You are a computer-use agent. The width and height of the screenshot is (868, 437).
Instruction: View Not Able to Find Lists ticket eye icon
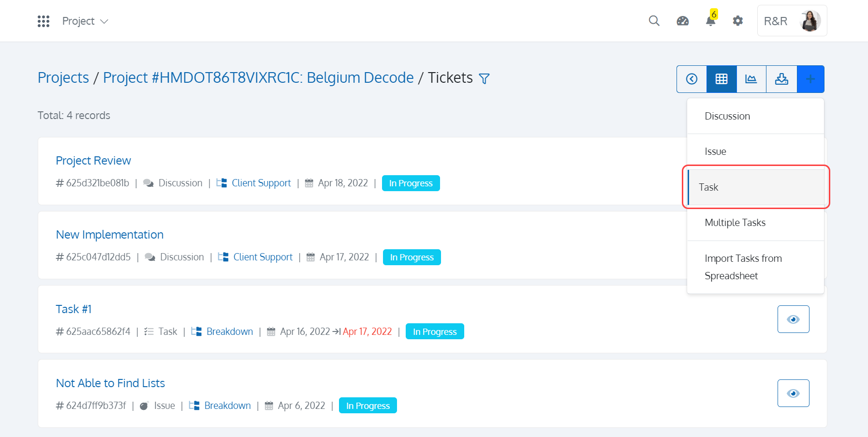793,393
